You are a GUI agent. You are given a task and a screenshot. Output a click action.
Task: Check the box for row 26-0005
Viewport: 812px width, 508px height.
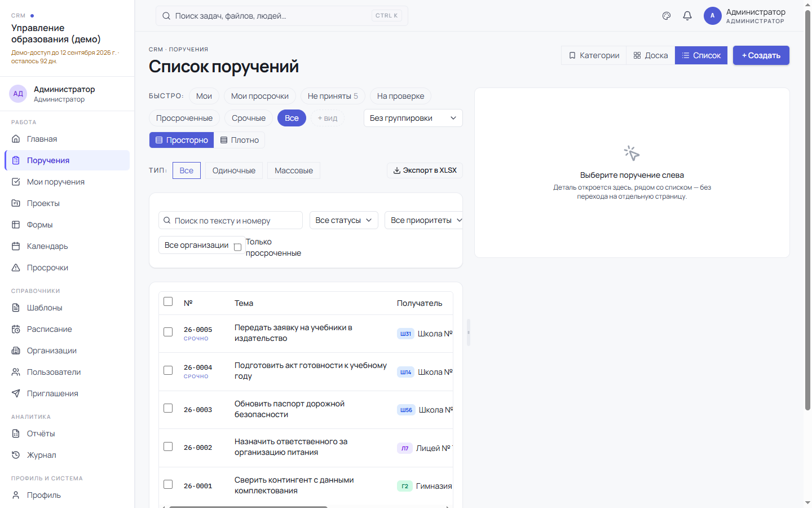(168, 332)
